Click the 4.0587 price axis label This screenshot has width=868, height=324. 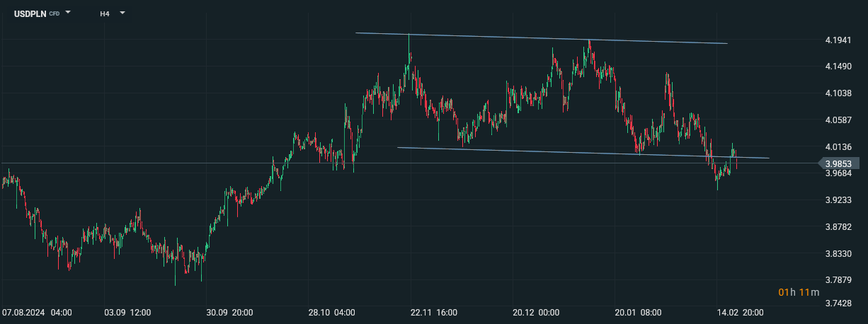(x=838, y=120)
